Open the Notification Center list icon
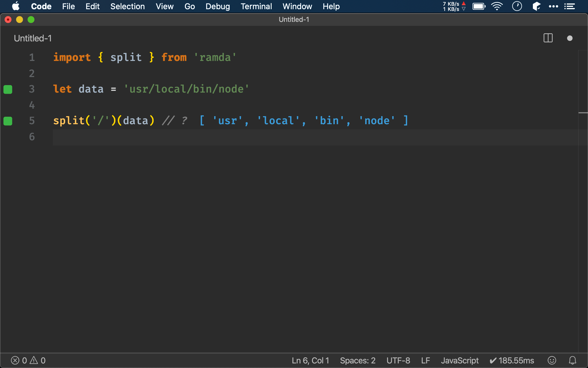Viewport: 588px width, 368px height. (570, 6)
